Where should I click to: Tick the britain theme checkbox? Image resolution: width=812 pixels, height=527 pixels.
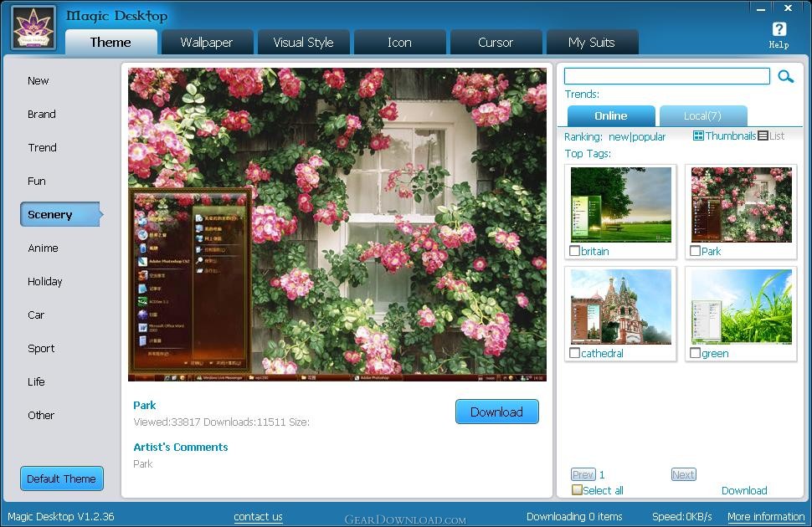coord(575,251)
